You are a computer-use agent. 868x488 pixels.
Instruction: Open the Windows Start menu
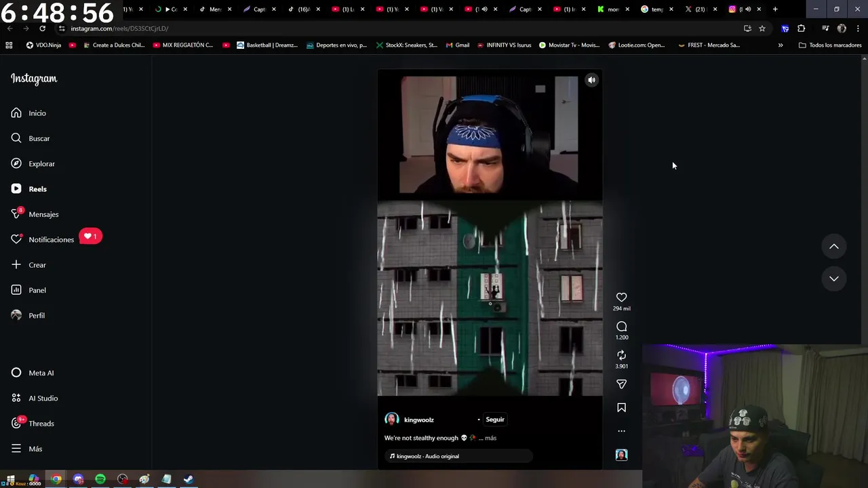[x=10, y=480]
